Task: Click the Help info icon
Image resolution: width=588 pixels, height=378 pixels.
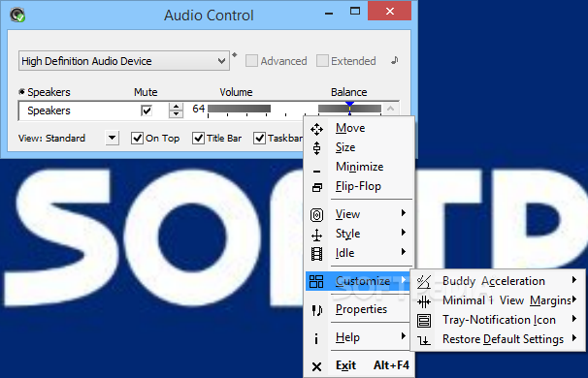Action: point(316,338)
